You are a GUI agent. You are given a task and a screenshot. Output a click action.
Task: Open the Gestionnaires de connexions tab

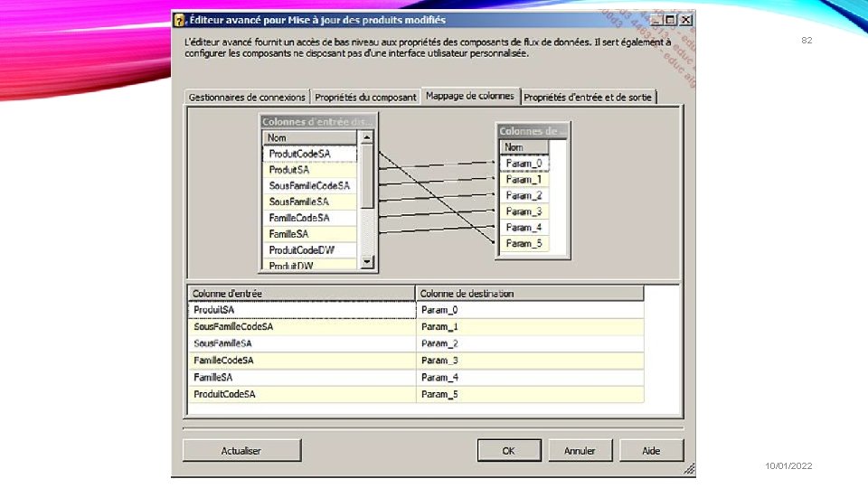coord(247,98)
